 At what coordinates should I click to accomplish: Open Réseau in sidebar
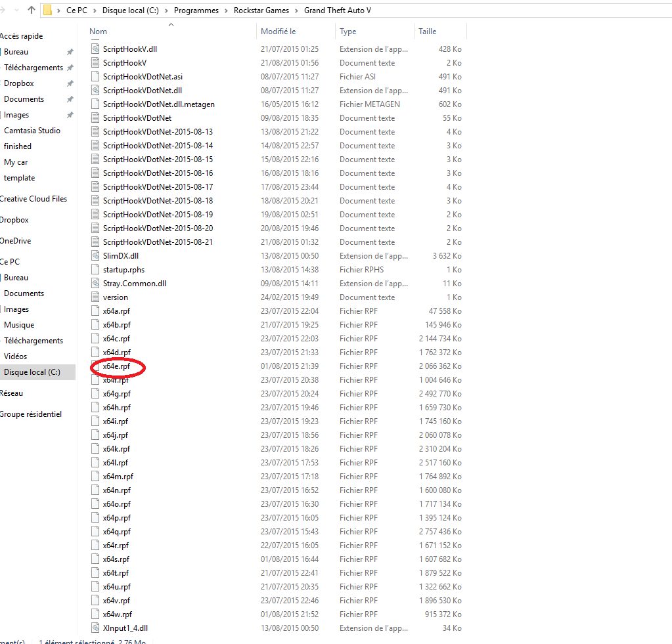pyautogui.click(x=12, y=393)
